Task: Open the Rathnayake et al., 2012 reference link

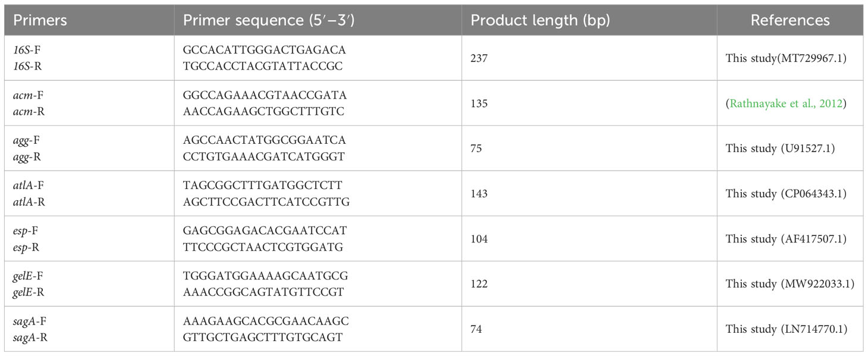Action: coord(785,103)
